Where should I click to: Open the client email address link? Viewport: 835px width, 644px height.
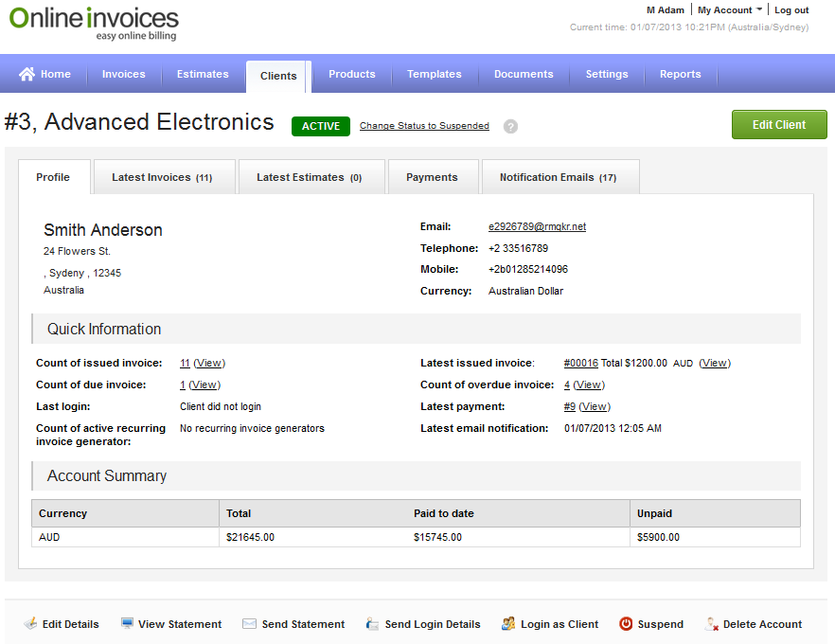(537, 227)
